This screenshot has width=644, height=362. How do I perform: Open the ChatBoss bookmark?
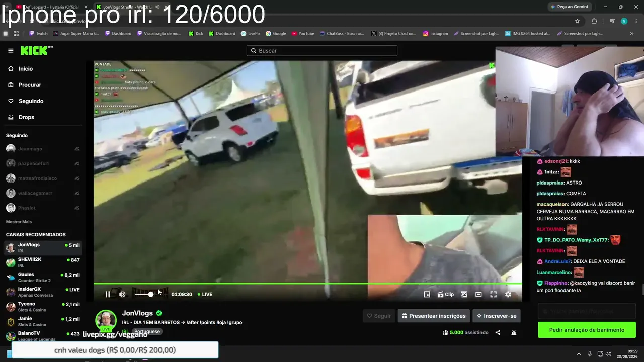pos(341,34)
